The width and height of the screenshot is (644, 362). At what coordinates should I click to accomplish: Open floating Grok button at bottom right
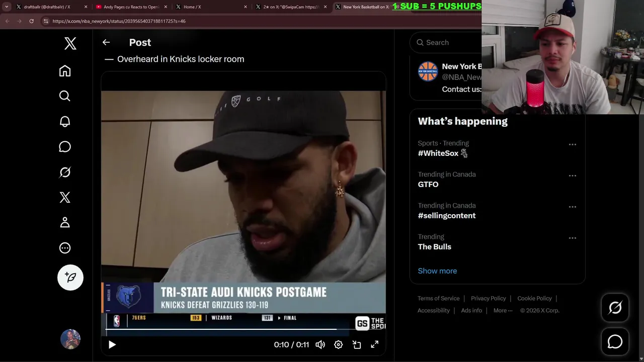click(x=615, y=308)
